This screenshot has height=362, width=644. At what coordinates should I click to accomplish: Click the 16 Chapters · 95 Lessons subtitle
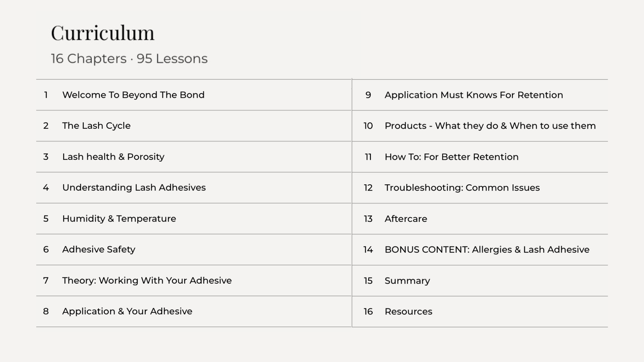pos(129,59)
